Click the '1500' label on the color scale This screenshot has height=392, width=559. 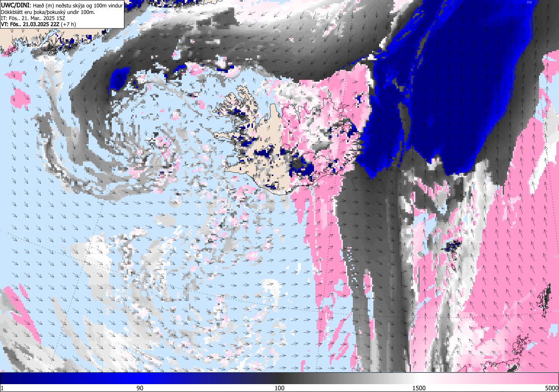(x=418, y=388)
